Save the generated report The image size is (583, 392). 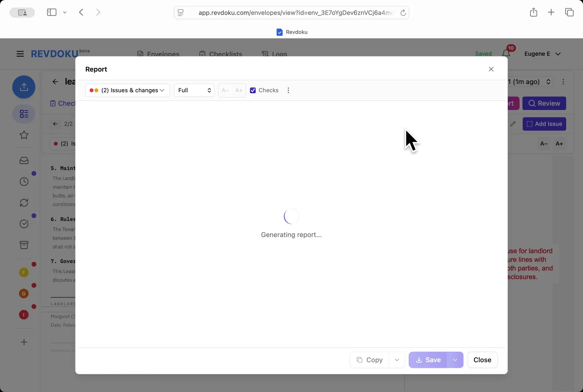428,360
